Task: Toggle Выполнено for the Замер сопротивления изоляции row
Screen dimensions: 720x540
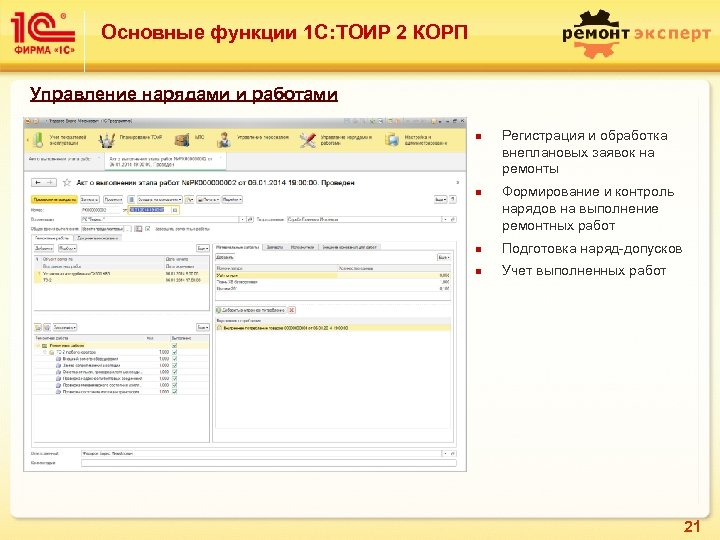Action: [174, 366]
